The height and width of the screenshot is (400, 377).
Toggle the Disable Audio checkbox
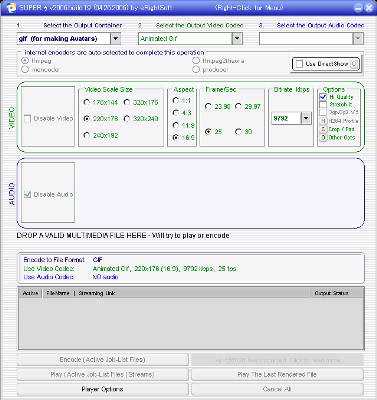click(28, 194)
